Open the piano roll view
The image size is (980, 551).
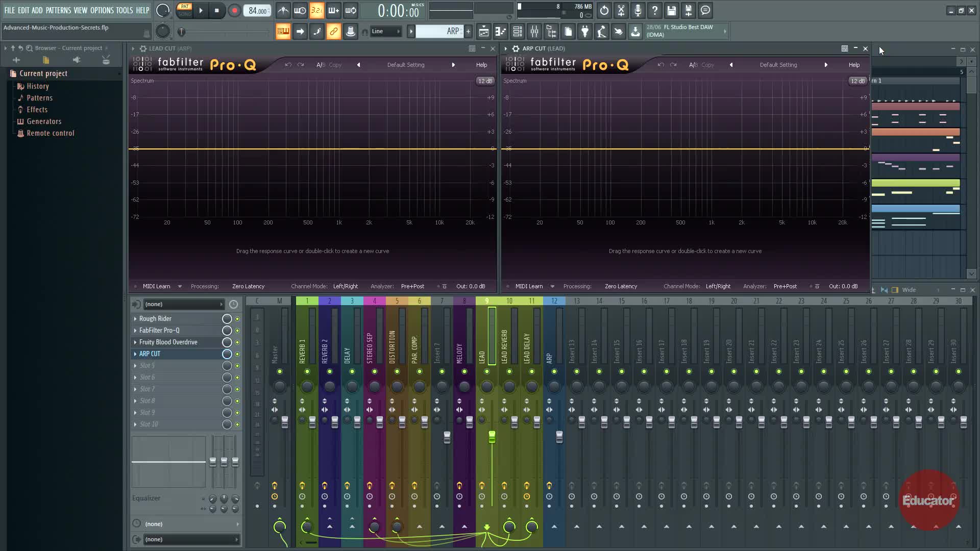[x=500, y=32]
